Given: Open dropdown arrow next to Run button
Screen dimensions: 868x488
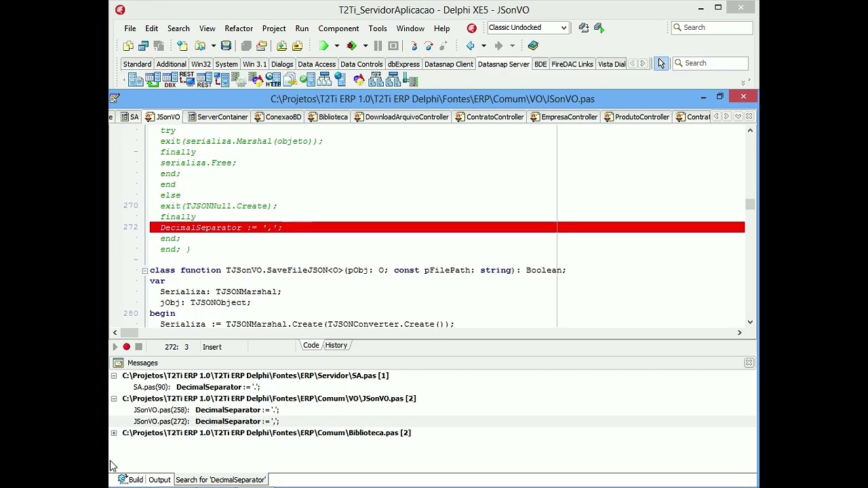Looking at the screenshot, I should tap(336, 45).
